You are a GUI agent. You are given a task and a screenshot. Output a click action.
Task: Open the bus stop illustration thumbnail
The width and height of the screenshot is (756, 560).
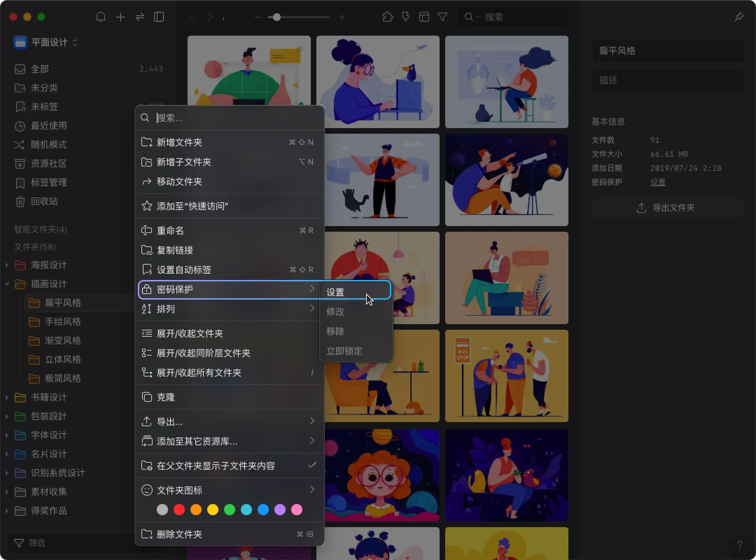pos(506,376)
